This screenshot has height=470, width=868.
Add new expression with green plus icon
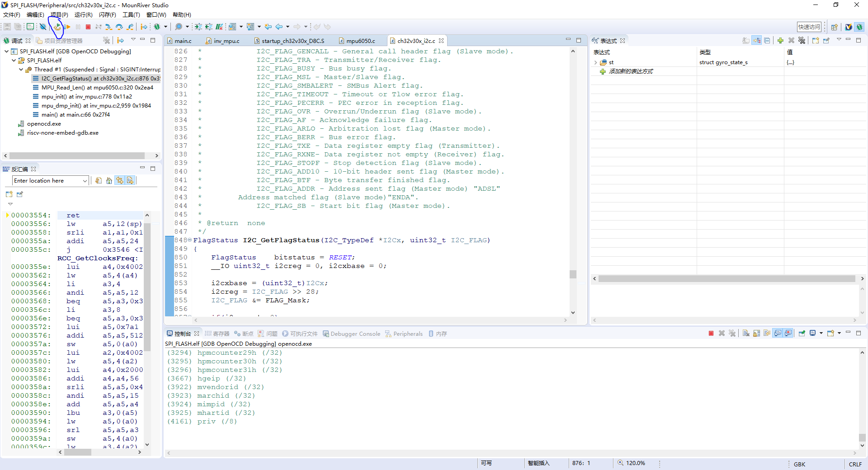(x=780, y=41)
